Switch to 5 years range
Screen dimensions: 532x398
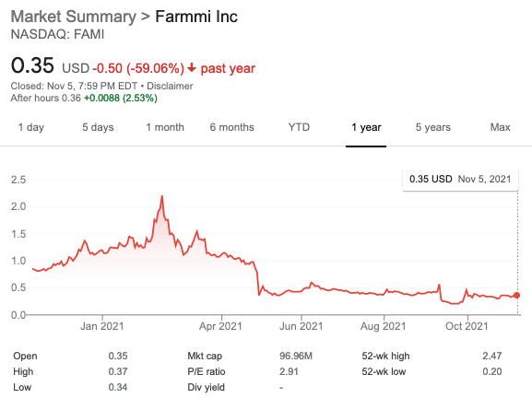click(x=433, y=127)
